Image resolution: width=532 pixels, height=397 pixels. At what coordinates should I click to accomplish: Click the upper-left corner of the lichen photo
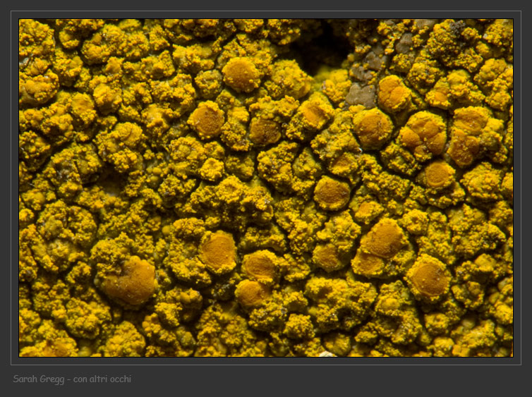pyautogui.click(x=23, y=23)
